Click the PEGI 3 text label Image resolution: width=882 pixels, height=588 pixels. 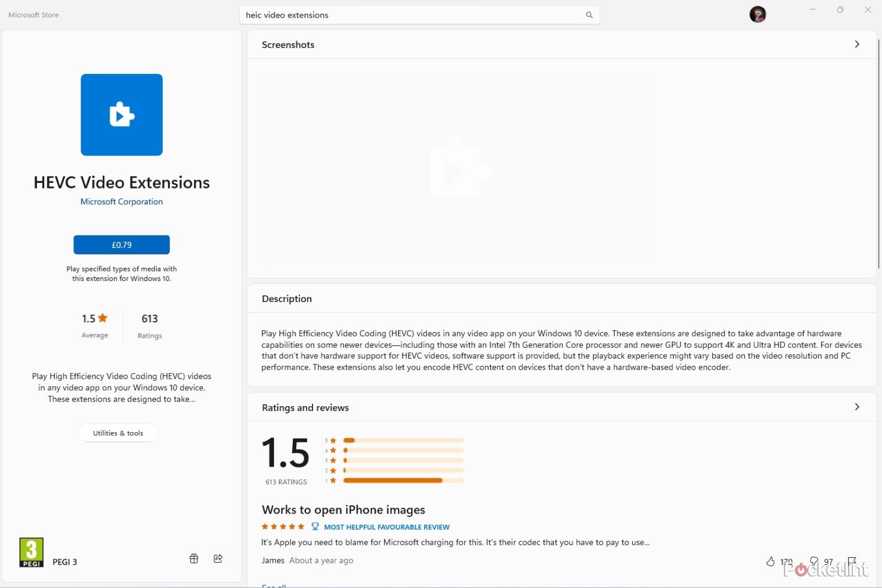[64, 562]
